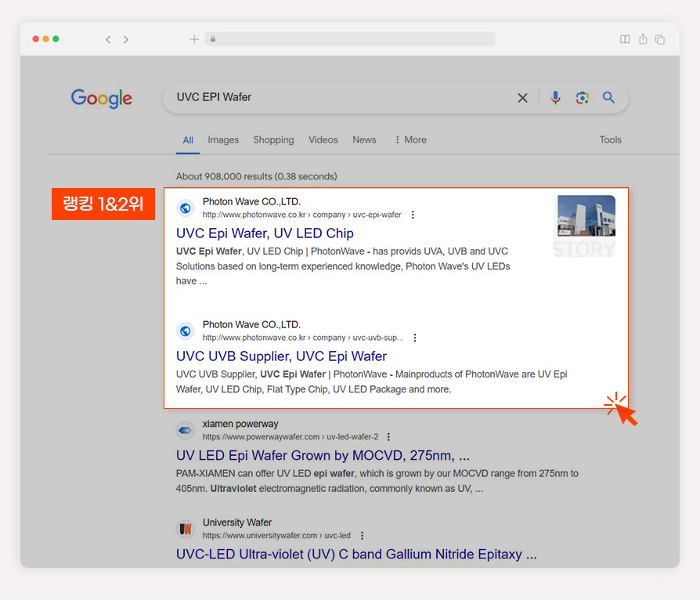Expand the More search filters menu
The height and width of the screenshot is (600, 700).
point(411,140)
